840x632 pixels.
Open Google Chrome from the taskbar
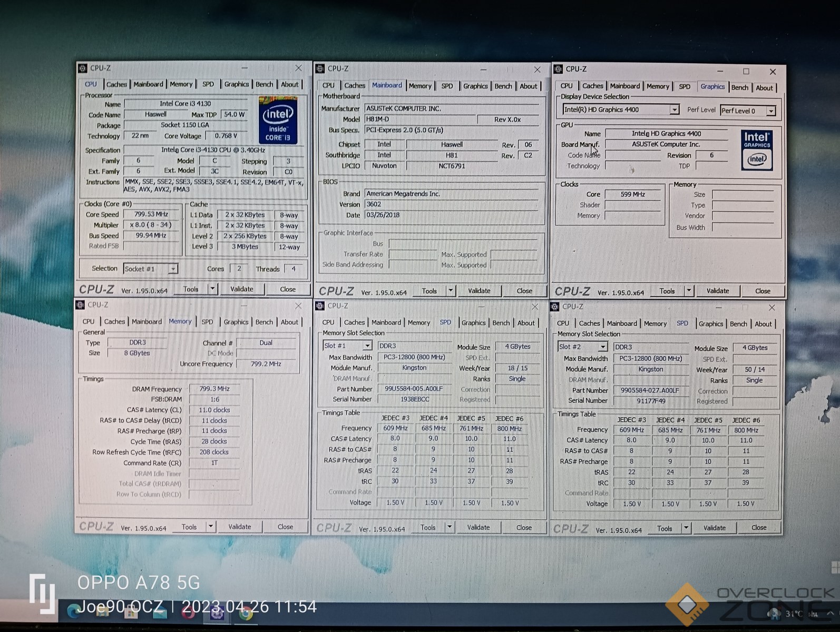coord(245,613)
